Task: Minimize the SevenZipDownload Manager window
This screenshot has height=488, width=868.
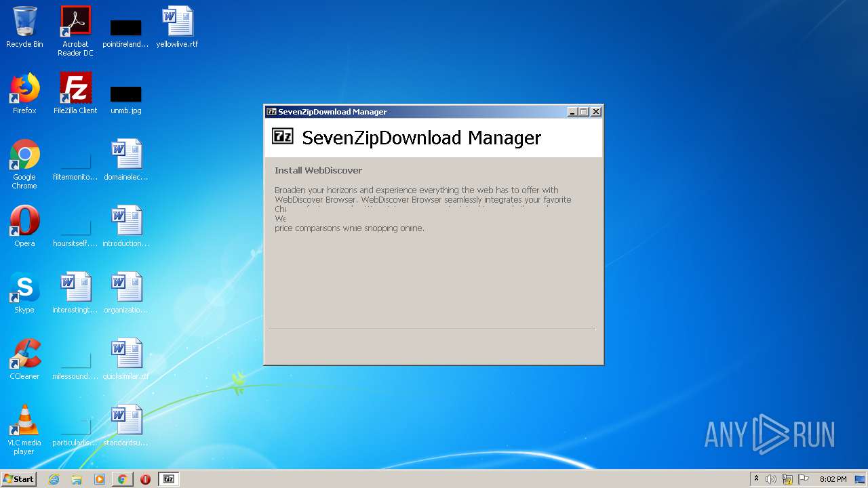Action: point(572,112)
